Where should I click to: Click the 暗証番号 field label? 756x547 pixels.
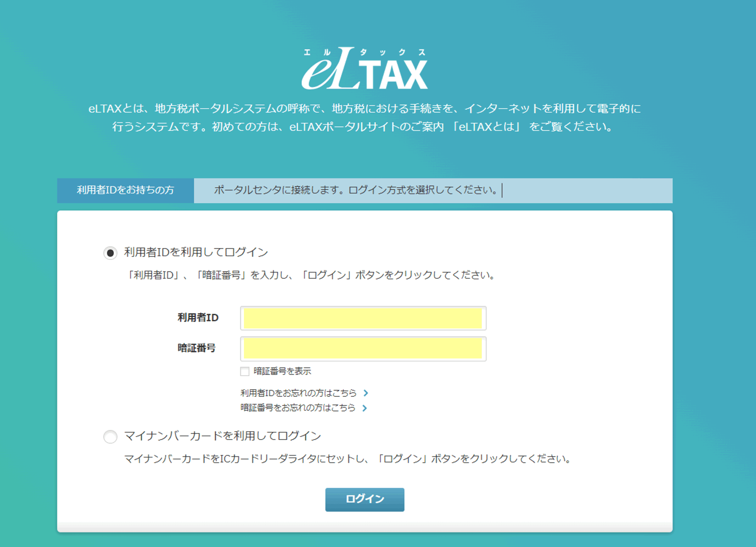pyautogui.click(x=197, y=348)
